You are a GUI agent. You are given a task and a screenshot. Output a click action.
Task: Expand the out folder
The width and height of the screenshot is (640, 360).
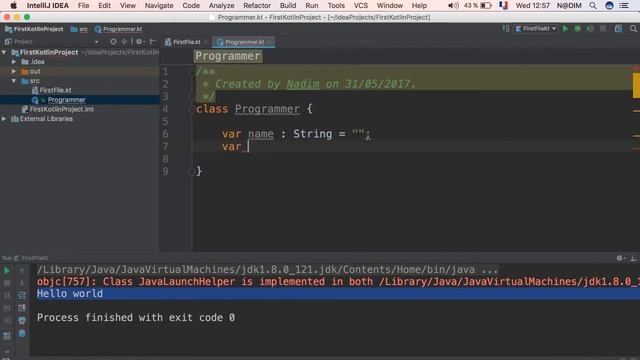tap(14, 71)
